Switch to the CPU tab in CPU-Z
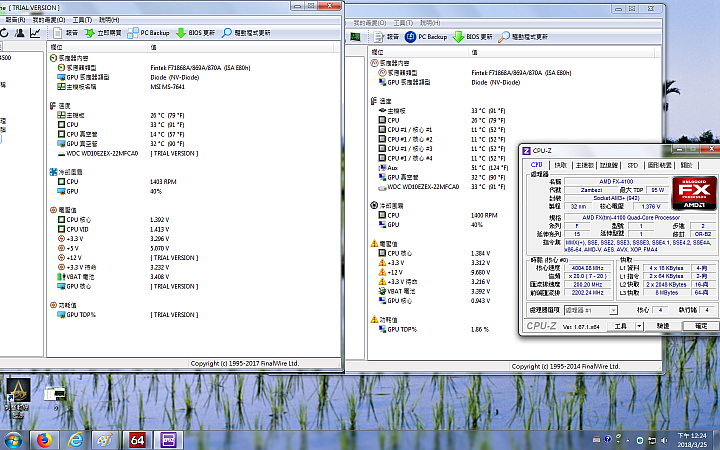720x450 pixels. tap(536, 165)
